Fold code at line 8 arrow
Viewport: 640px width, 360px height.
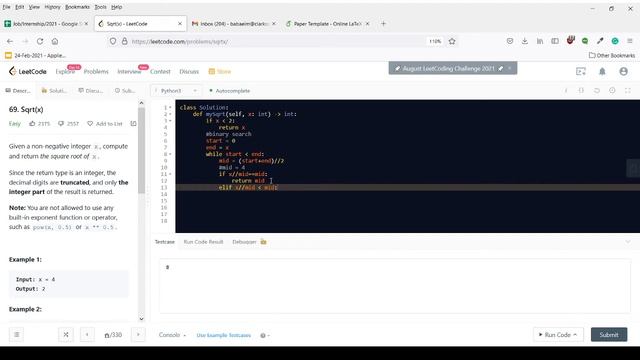(x=170, y=154)
